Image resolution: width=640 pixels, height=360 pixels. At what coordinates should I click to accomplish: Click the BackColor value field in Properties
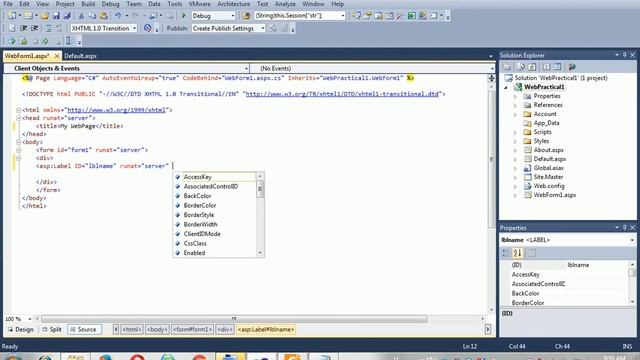tap(597, 293)
